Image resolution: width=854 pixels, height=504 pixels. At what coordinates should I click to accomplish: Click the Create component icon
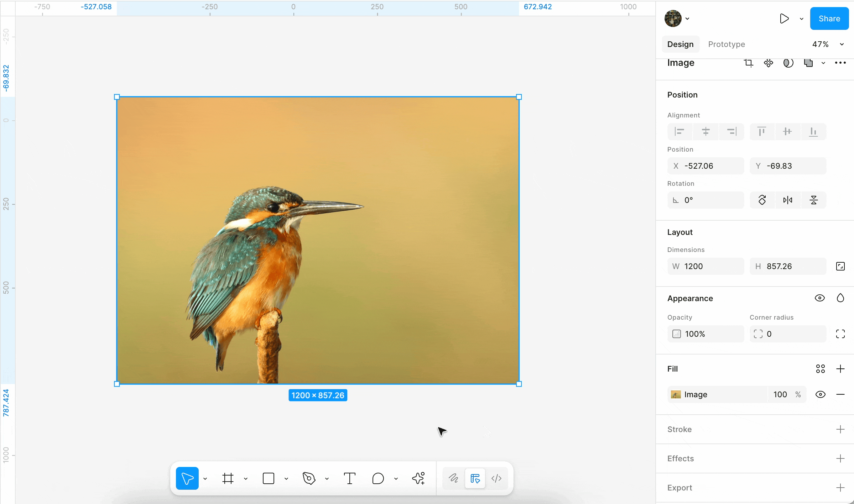coord(769,63)
